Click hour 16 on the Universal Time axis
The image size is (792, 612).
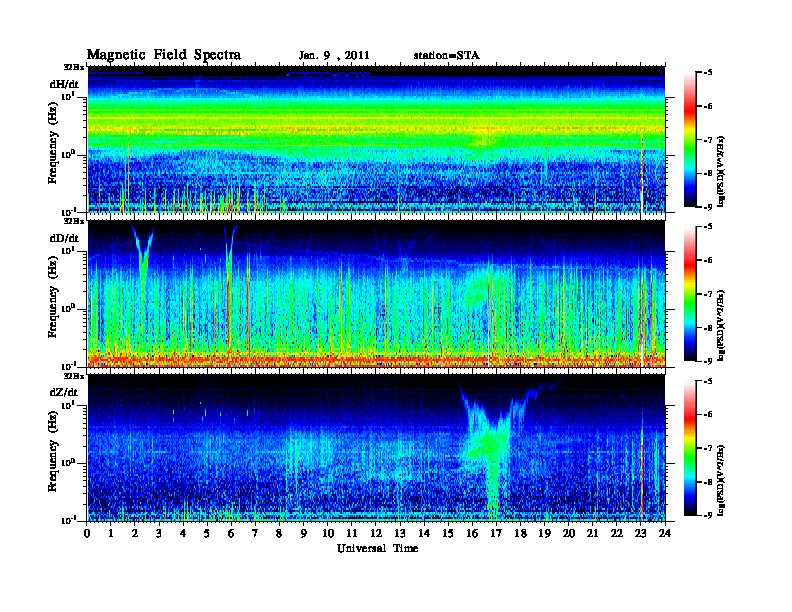tap(472, 533)
